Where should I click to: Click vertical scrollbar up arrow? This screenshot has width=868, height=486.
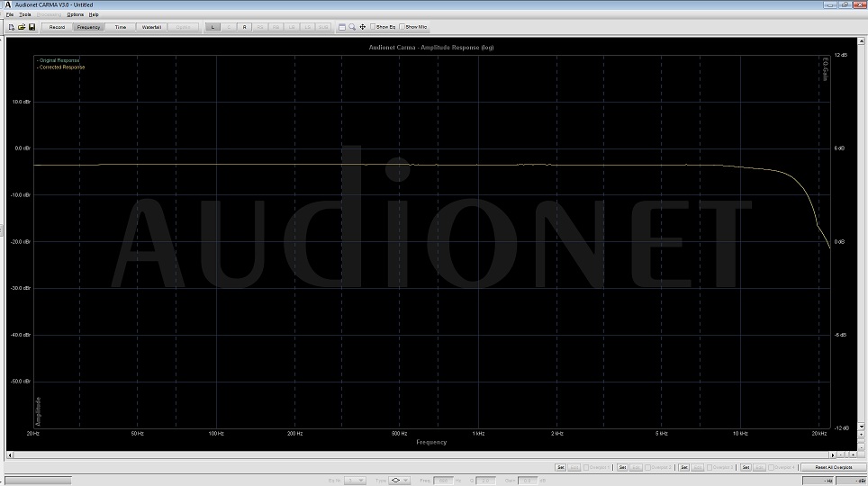861,41
